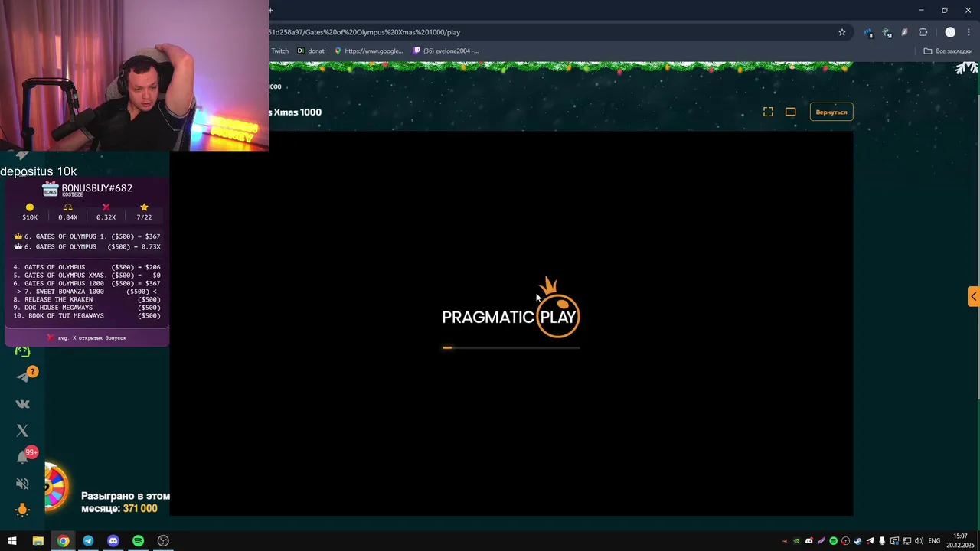Image resolution: width=980 pixels, height=551 pixels.
Task: Click the Вернуться button
Action: 831,112
